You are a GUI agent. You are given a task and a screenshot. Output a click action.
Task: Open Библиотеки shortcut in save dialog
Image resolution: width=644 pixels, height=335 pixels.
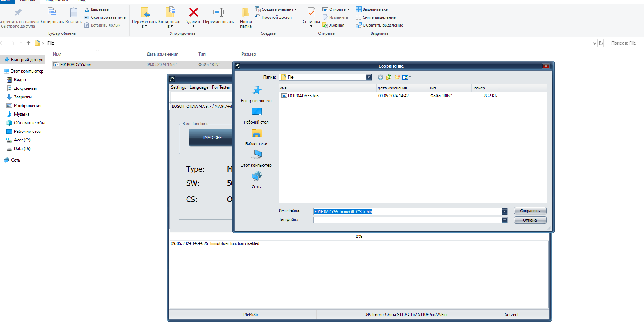[x=257, y=137]
